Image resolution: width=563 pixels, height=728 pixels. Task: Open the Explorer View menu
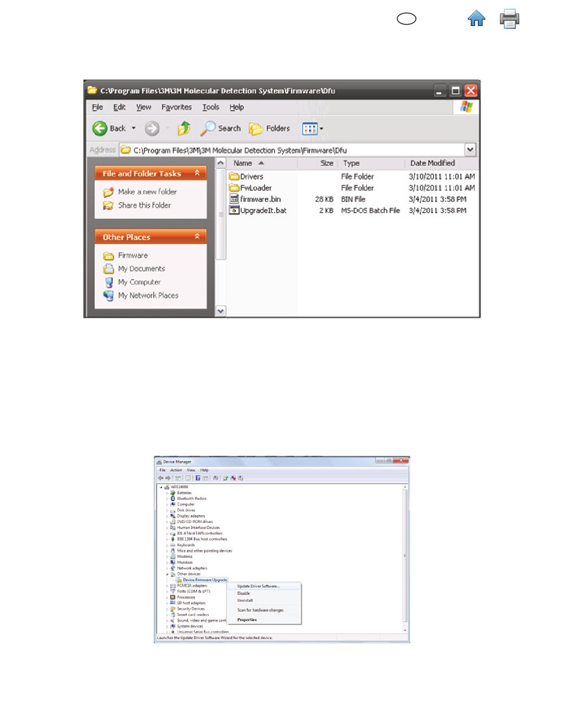(144, 107)
